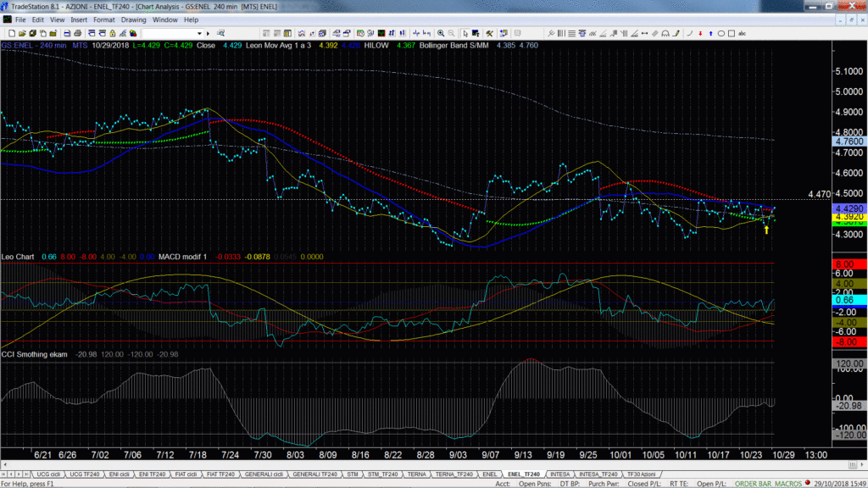The width and height of the screenshot is (868, 488).
Task: Switch to the TERNA_TF240 tab
Action: (454, 474)
